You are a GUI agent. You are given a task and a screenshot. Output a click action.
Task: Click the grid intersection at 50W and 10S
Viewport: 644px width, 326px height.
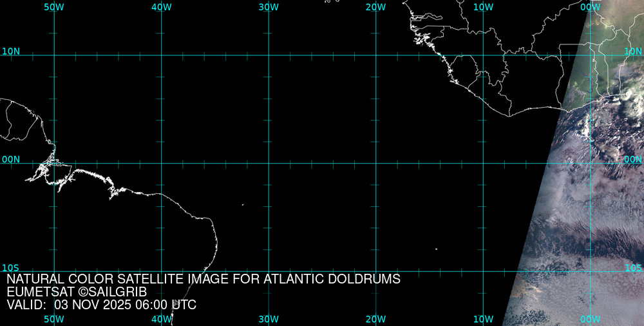(54, 271)
